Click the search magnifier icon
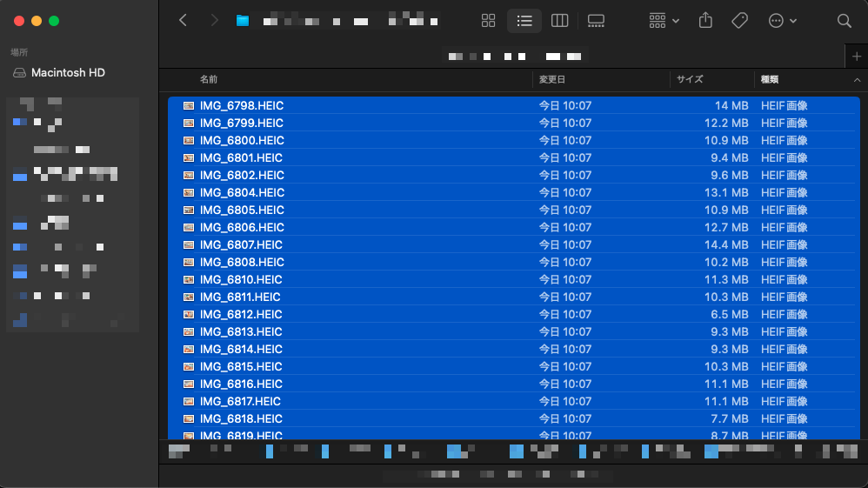The width and height of the screenshot is (868, 488). coord(844,21)
